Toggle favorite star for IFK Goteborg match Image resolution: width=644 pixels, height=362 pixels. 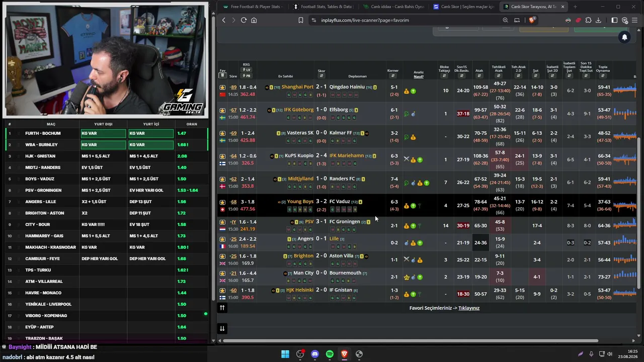click(x=222, y=110)
